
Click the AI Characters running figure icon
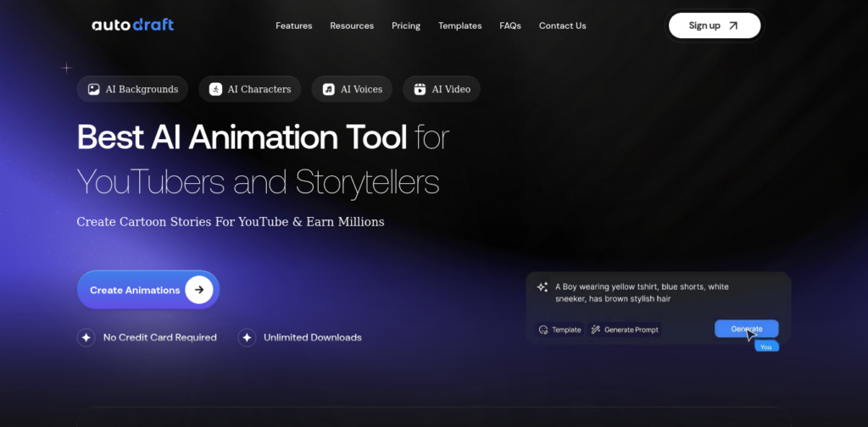pos(216,89)
